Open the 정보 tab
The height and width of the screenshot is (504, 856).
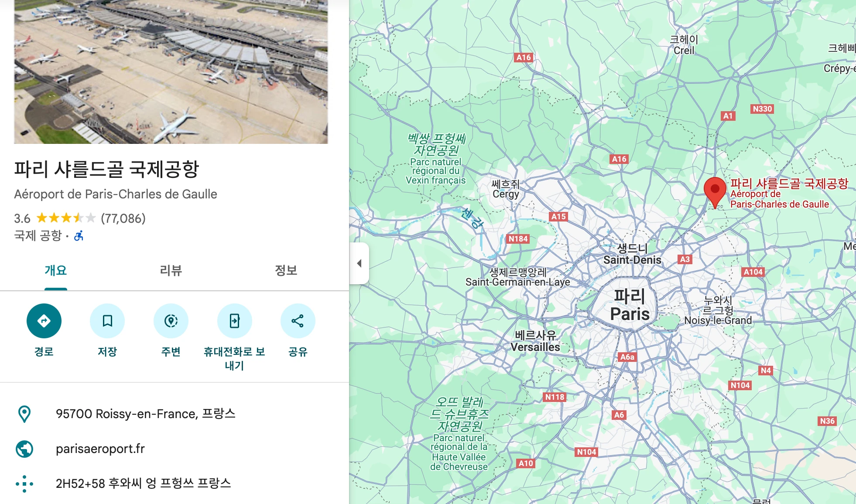(x=286, y=270)
